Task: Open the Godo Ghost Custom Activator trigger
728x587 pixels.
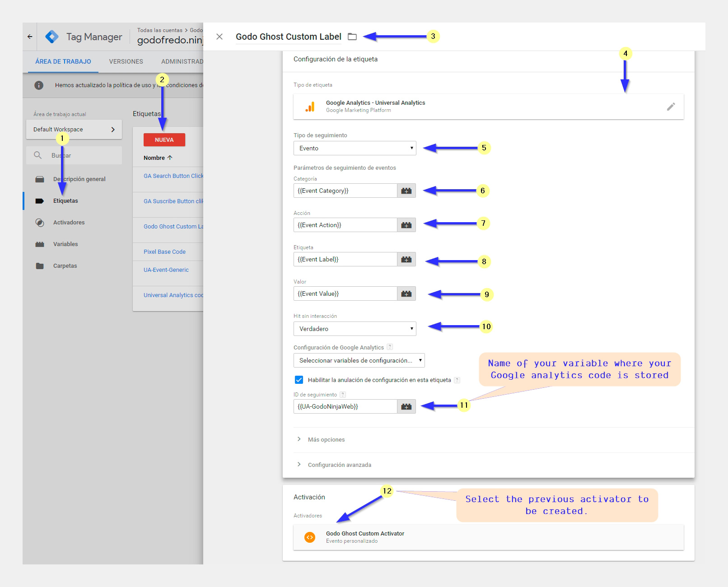Action: point(489,537)
